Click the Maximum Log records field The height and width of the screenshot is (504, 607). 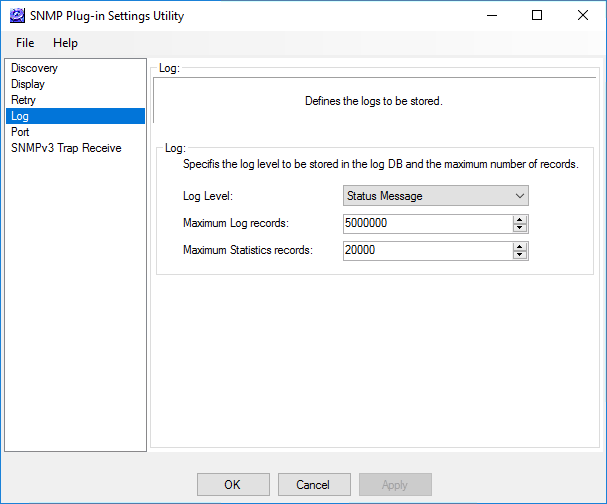(x=425, y=224)
